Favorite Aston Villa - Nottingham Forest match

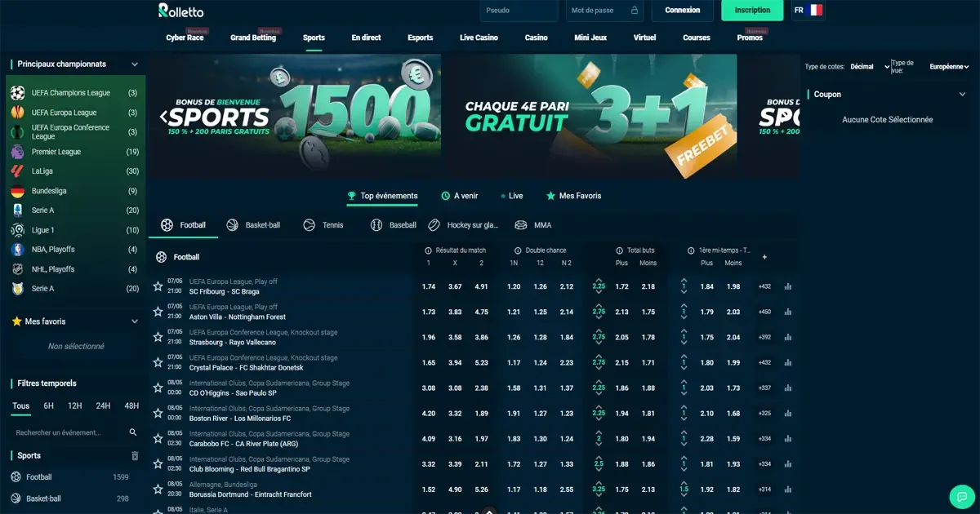158,312
